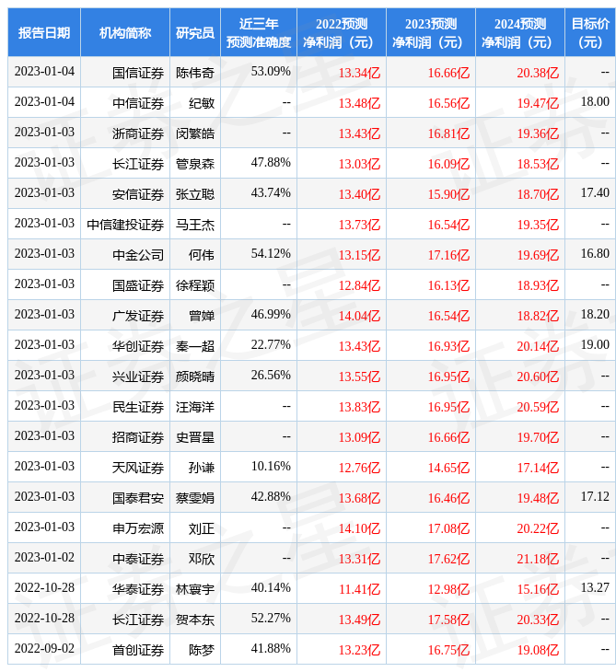Click 2022 forecast 14.10亿
This screenshot has width=616, height=672.
(x=360, y=529)
